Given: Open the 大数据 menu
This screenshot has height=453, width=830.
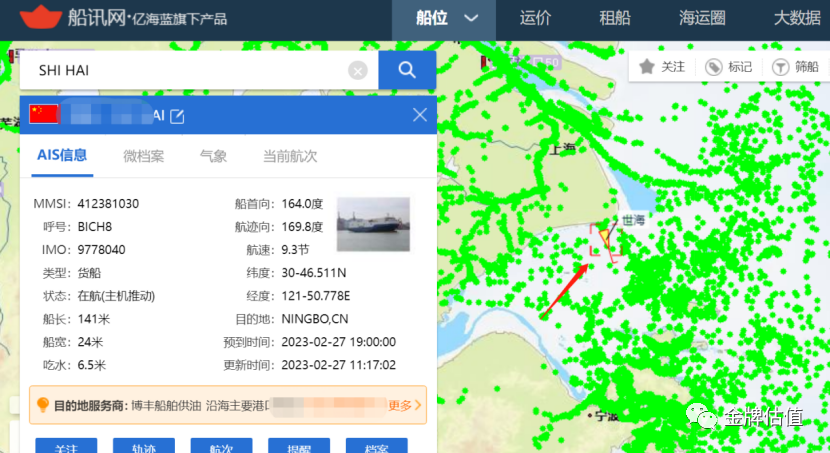Looking at the screenshot, I should (x=797, y=18).
